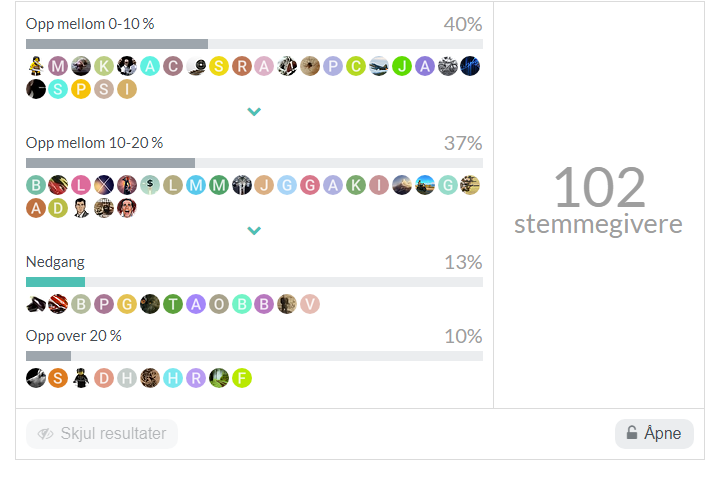Click the teal Nedgang progress bar

55,282
